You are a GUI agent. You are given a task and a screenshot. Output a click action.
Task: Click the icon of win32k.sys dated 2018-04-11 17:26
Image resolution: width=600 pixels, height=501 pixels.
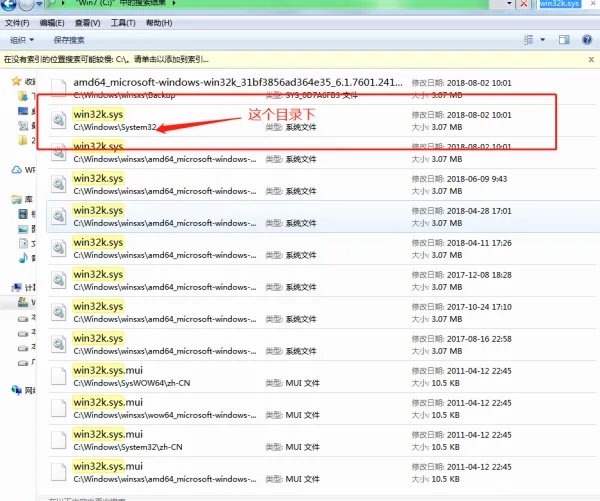coord(59,248)
